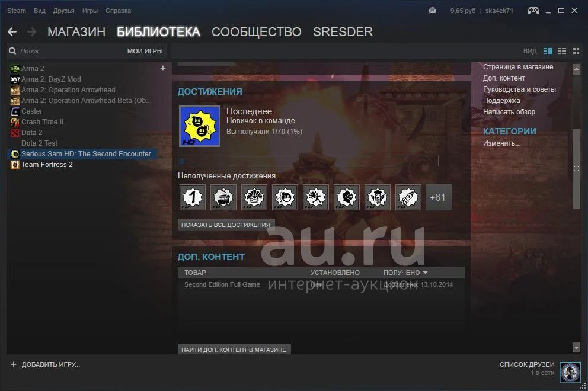Select the treasure chest locked achievement icon
The height and width of the screenshot is (391, 588).
click(223, 197)
